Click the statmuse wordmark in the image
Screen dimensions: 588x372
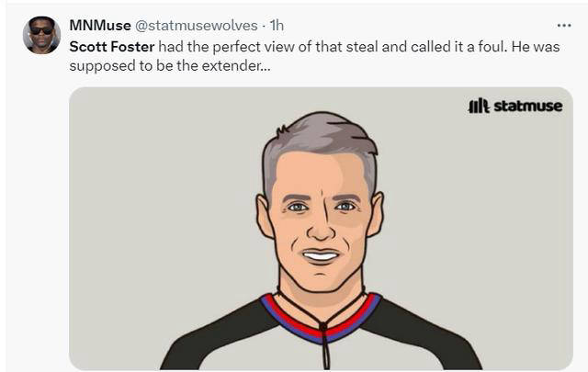(x=527, y=107)
